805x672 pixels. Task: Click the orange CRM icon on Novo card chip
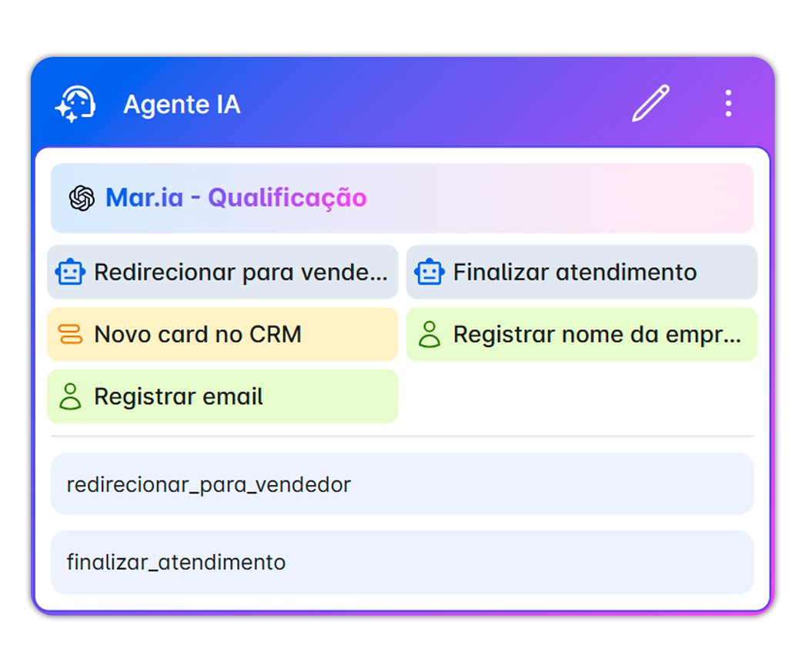[x=72, y=334]
